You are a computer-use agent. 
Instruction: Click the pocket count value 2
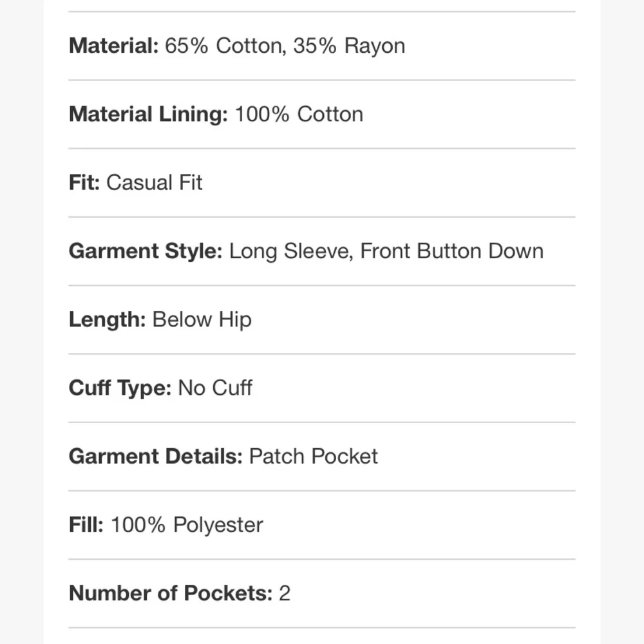[x=285, y=592]
